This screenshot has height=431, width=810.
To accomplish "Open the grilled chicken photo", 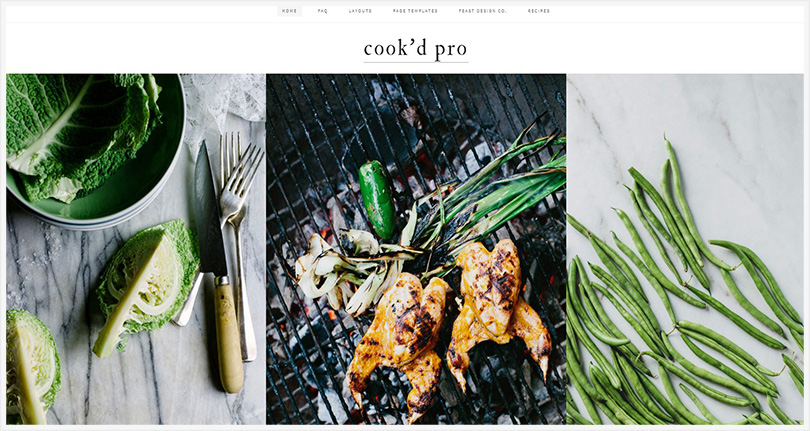I will [416, 249].
